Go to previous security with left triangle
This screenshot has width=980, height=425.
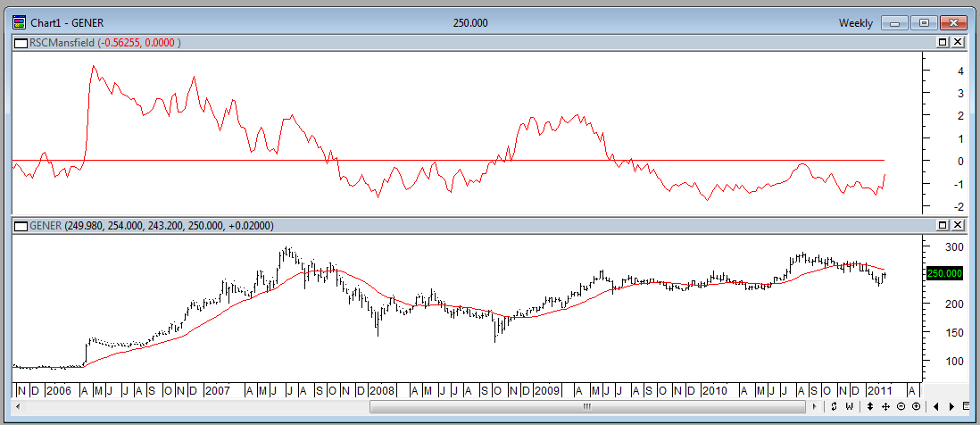pyautogui.click(x=936, y=407)
